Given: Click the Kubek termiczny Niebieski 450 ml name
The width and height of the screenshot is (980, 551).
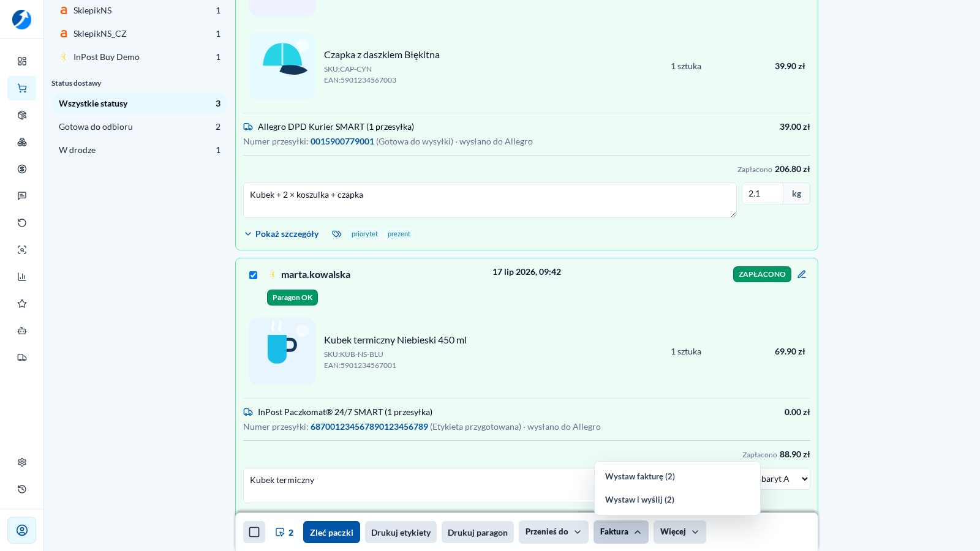Looking at the screenshot, I should click(395, 340).
